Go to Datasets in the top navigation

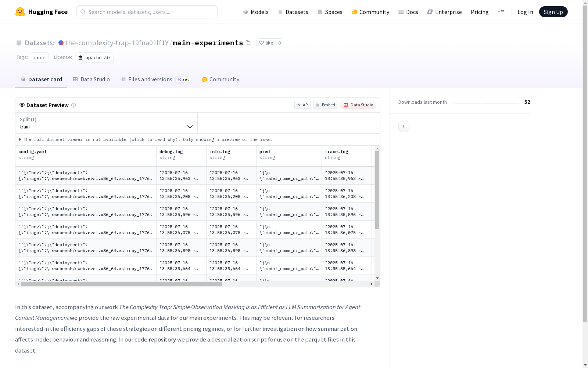293,12
